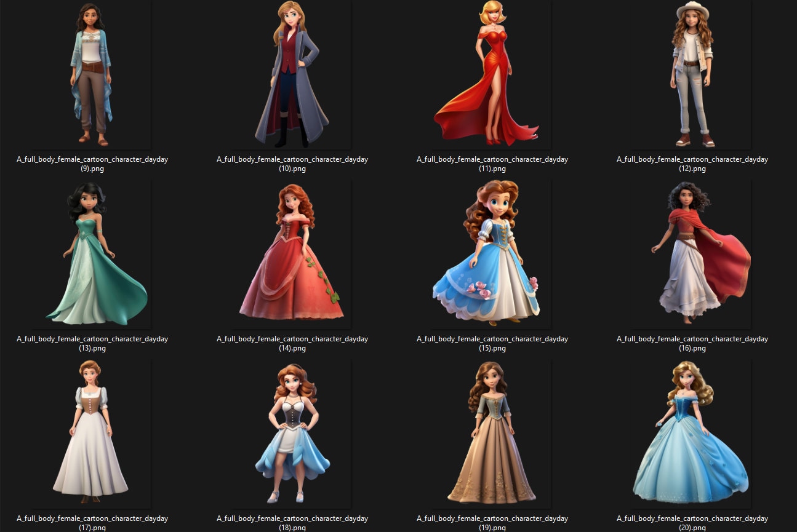
Task: Click the teal ballgown princess thumbnail
Action: click(x=92, y=253)
